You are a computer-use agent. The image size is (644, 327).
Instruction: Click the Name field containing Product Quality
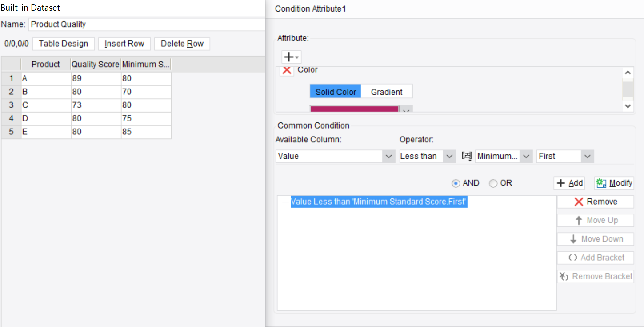[147, 24]
